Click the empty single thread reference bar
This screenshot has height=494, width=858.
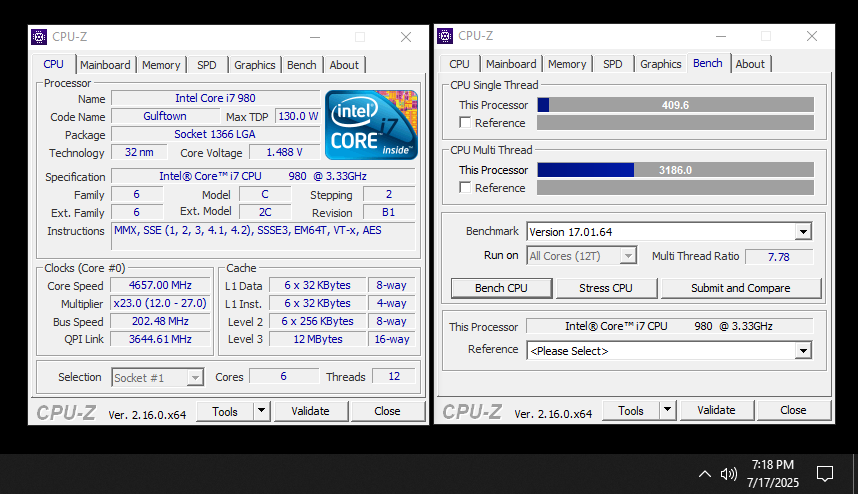point(675,123)
